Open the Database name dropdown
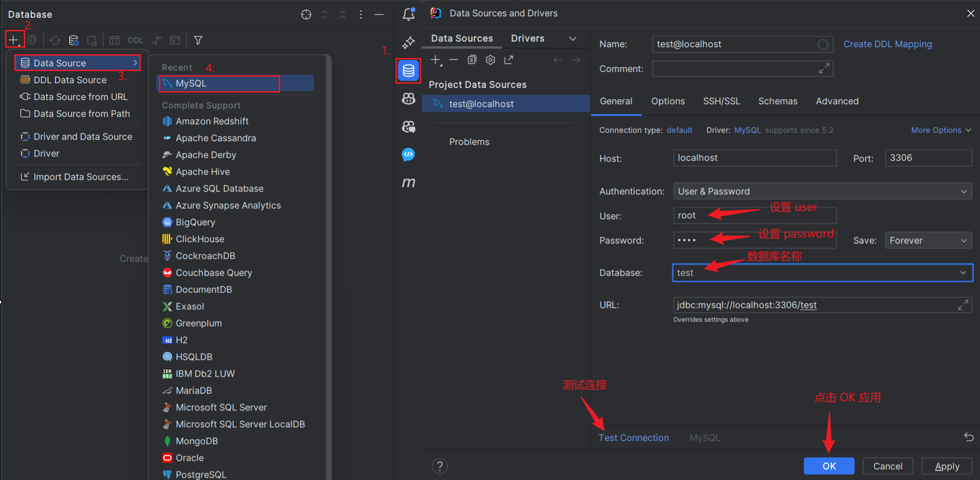Image resolution: width=980 pixels, height=480 pixels. pyautogui.click(x=963, y=272)
